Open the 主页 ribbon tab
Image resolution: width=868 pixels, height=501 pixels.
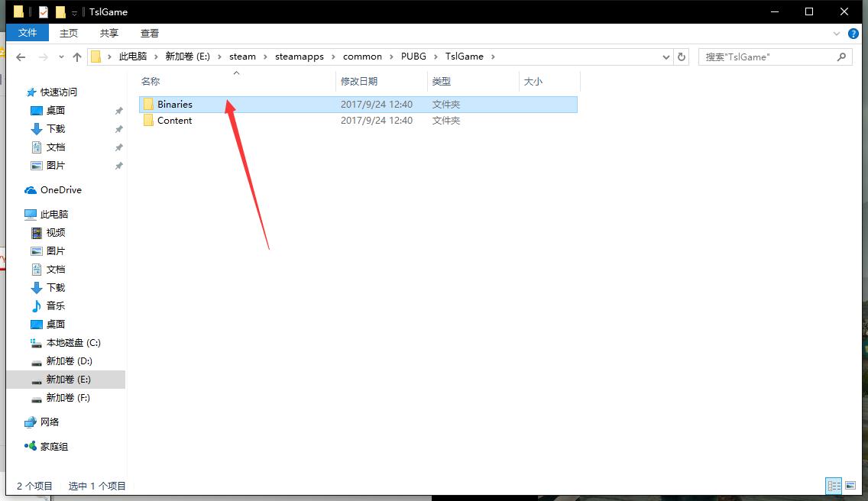point(69,33)
